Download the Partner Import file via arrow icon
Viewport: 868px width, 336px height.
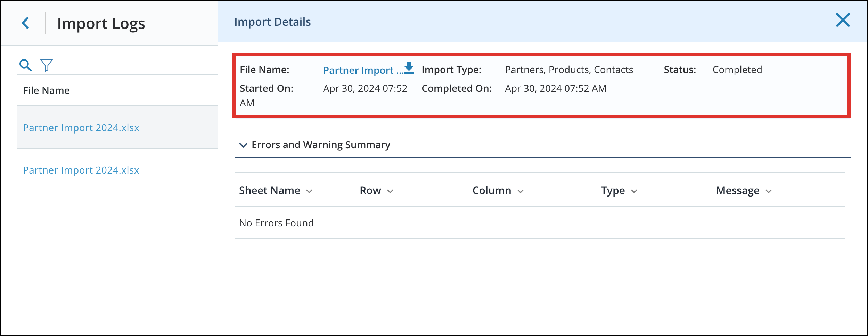(x=409, y=68)
